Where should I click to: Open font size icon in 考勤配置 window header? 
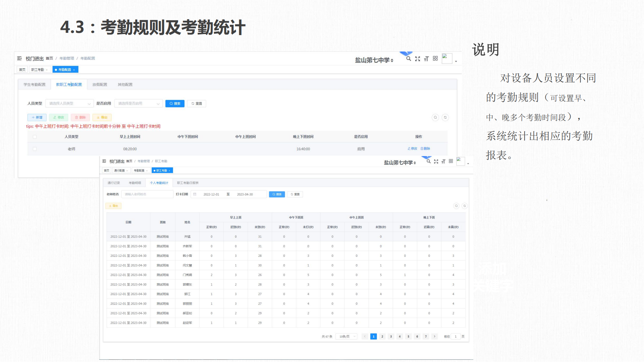pyautogui.click(x=426, y=59)
